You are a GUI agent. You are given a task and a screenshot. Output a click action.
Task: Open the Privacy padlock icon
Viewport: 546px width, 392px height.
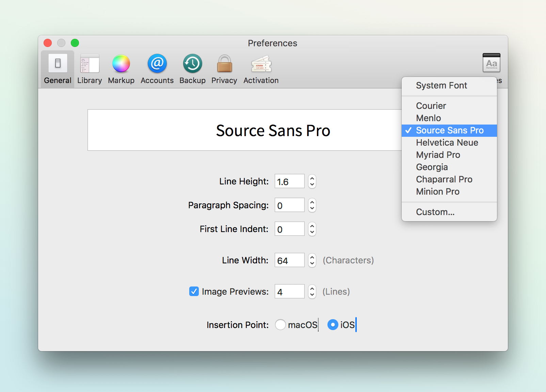(x=225, y=64)
